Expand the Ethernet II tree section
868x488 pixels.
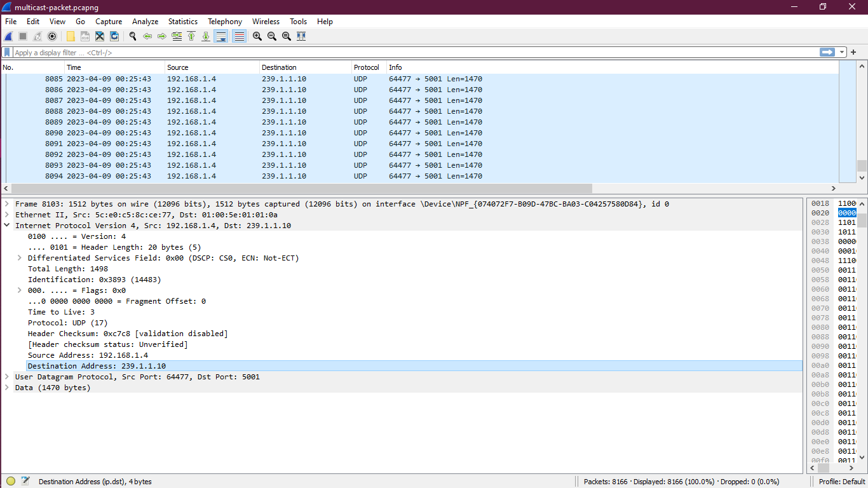[7, 215]
